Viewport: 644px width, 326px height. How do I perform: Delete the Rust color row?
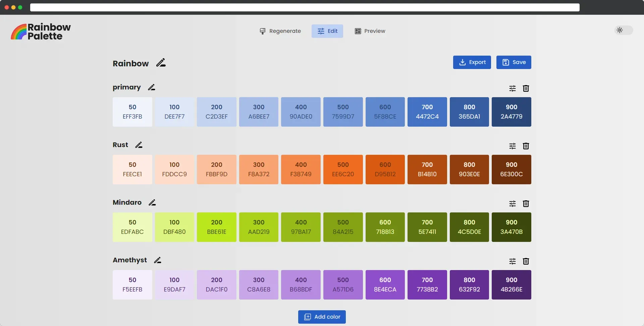(526, 146)
